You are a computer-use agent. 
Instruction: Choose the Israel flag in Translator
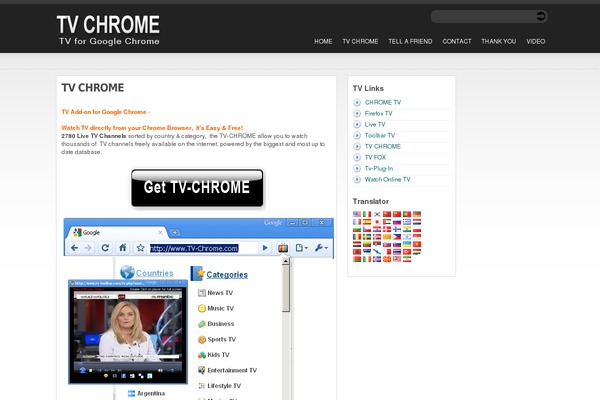[x=407, y=237]
